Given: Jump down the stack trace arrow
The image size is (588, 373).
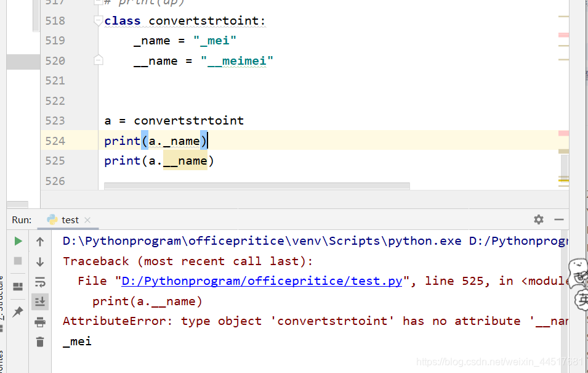Looking at the screenshot, I should [x=40, y=261].
